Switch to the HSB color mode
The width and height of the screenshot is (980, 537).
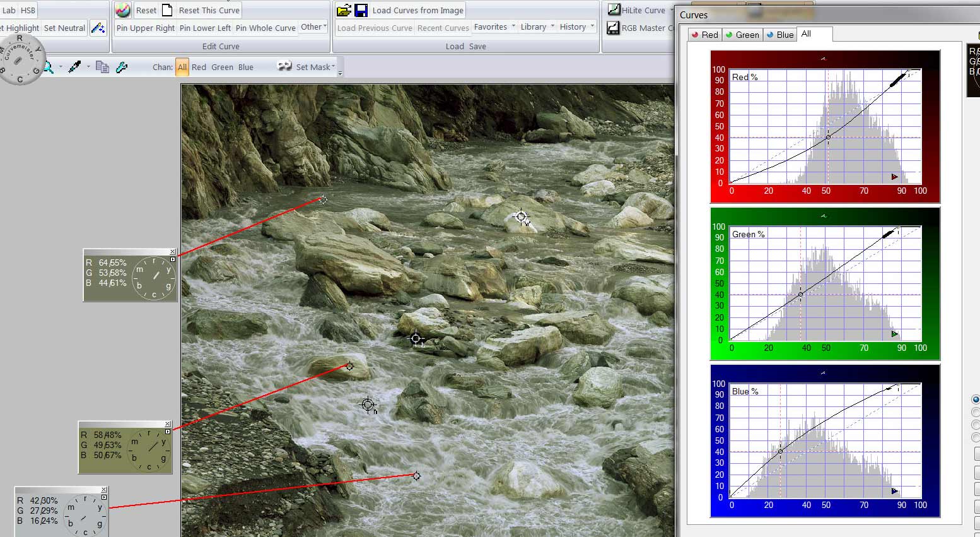point(28,10)
